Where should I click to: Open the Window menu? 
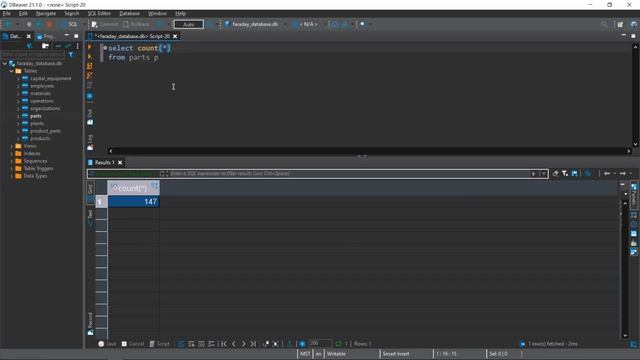[157, 13]
